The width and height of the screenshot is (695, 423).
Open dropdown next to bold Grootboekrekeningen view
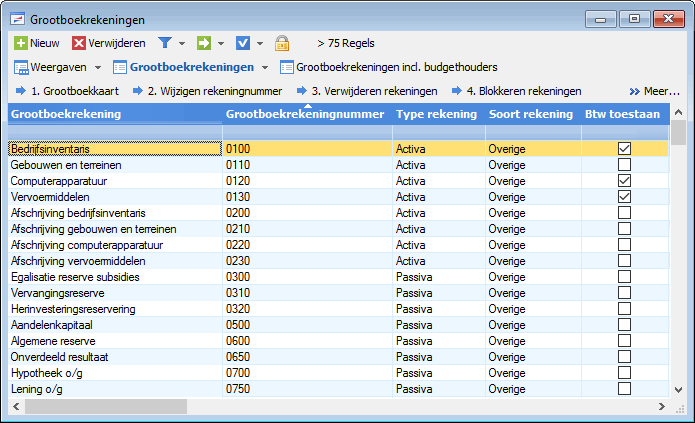(265, 68)
